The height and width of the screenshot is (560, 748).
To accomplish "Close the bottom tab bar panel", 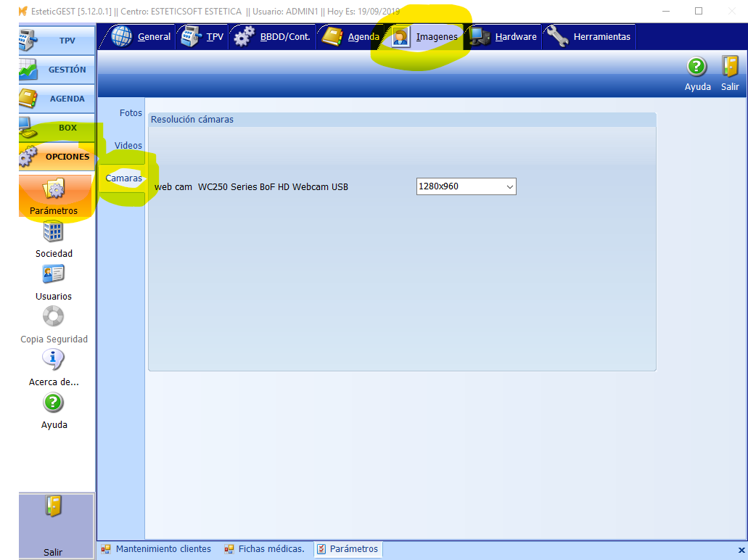I will [741, 550].
